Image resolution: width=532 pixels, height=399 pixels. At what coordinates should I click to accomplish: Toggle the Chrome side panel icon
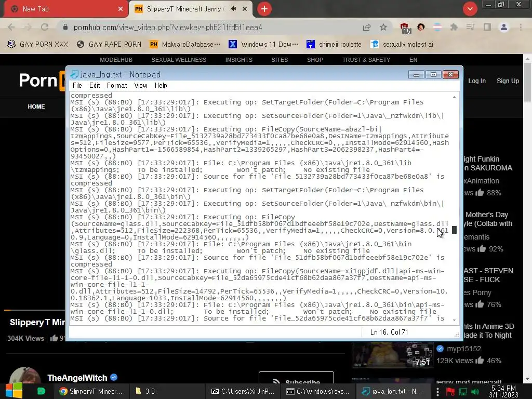point(487,27)
